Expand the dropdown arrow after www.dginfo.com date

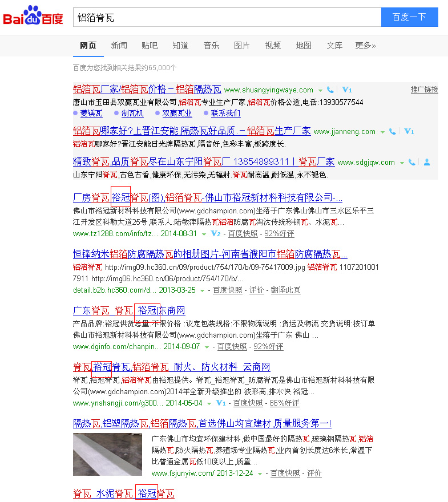(x=207, y=347)
